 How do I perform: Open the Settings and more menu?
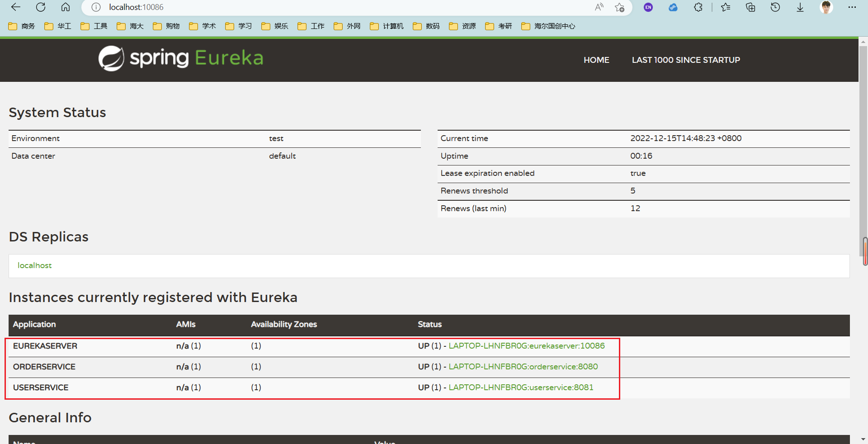tap(853, 7)
